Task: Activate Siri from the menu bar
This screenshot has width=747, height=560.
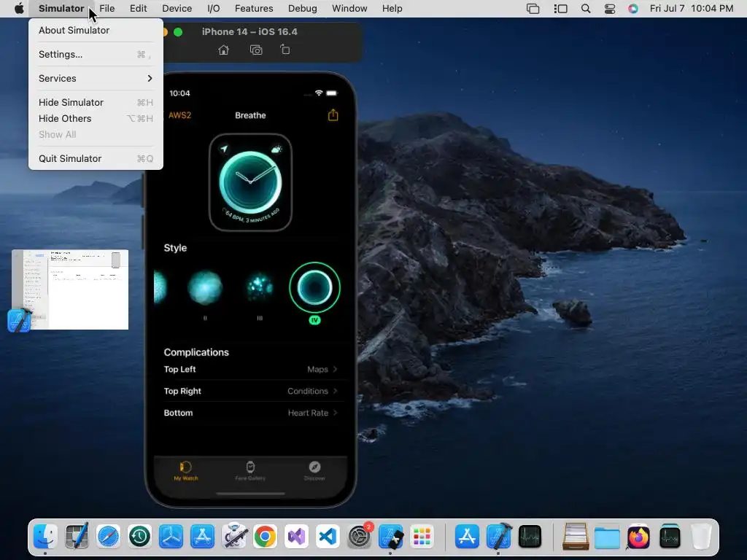Action: (632, 9)
